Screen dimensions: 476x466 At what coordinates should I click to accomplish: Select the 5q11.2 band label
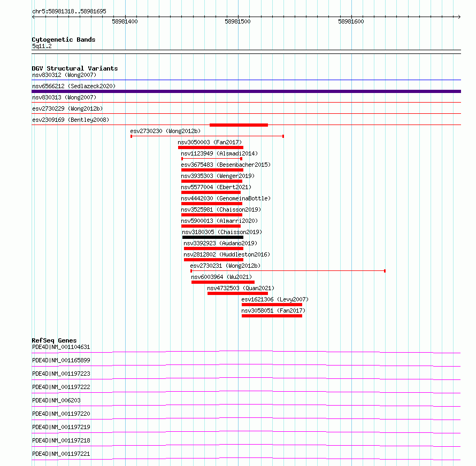tap(42, 46)
